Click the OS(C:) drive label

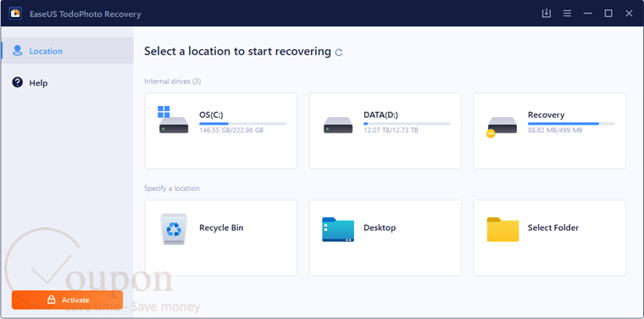[x=211, y=115]
